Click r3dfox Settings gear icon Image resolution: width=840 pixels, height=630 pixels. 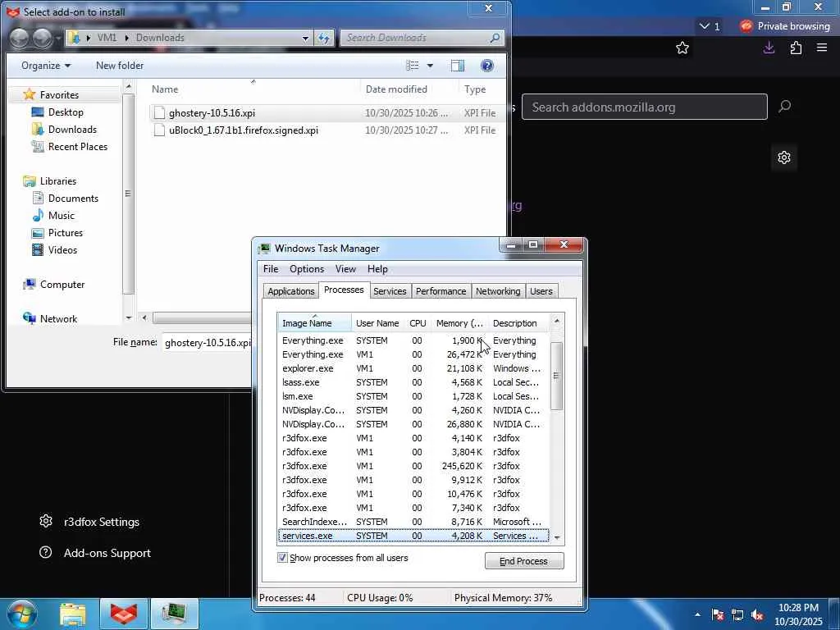[x=46, y=521]
